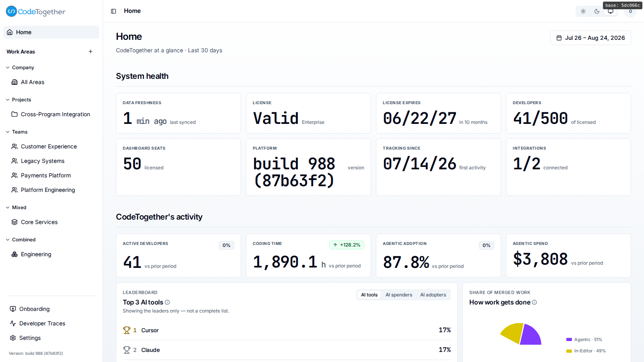Open the Legacy Systems team
Screen dimensions: 644x362
(53, 161)
